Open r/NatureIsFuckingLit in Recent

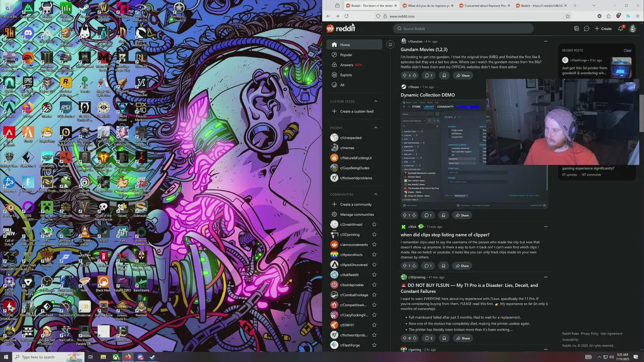coord(354,158)
